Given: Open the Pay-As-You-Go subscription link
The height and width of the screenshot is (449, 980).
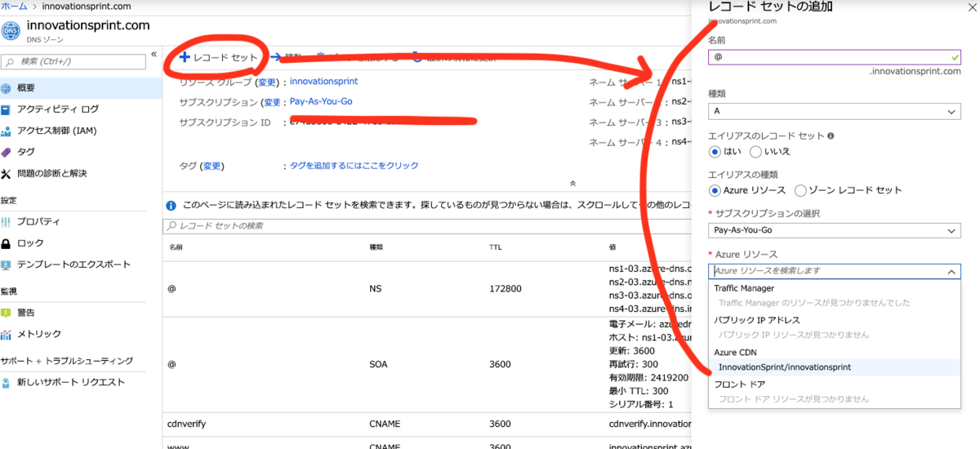Looking at the screenshot, I should (322, 102).
